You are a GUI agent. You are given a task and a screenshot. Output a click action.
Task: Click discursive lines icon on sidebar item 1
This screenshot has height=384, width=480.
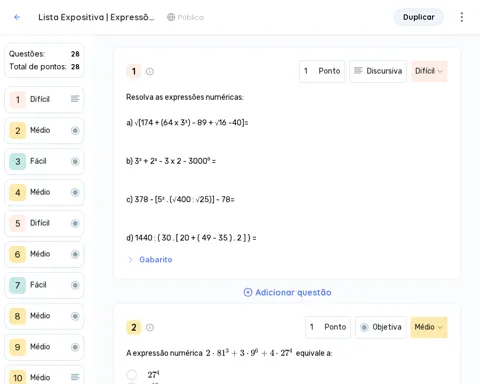coord(75,99)
